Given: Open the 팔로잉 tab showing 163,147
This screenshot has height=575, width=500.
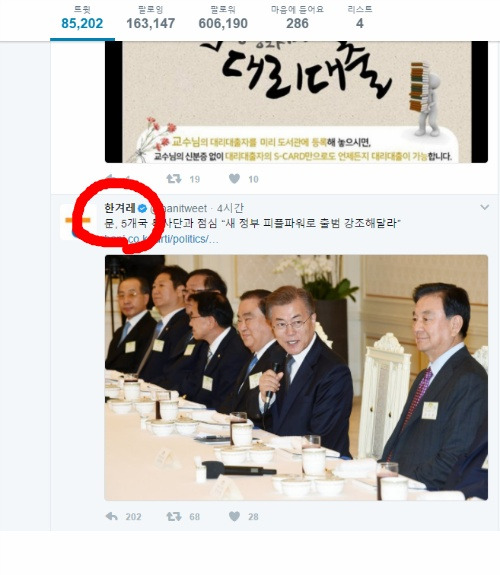Looking at the screenshot, I should [150, 18].
